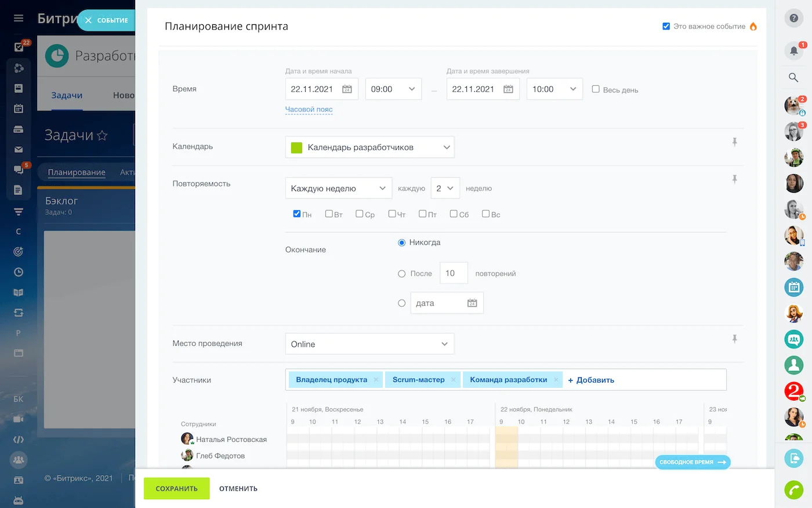Click the Сохранить button
This screenshot has height=508, width=812.
point(176,488)
